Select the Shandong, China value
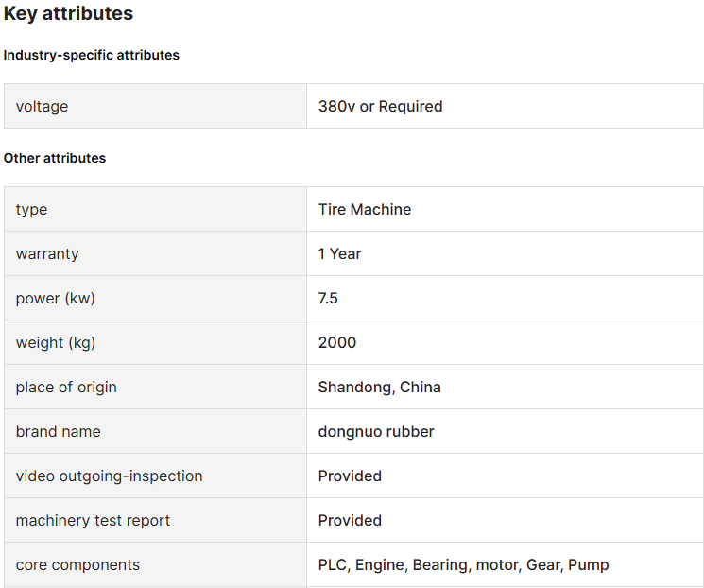Screen dimensions: 704x588 coord(379,388)
